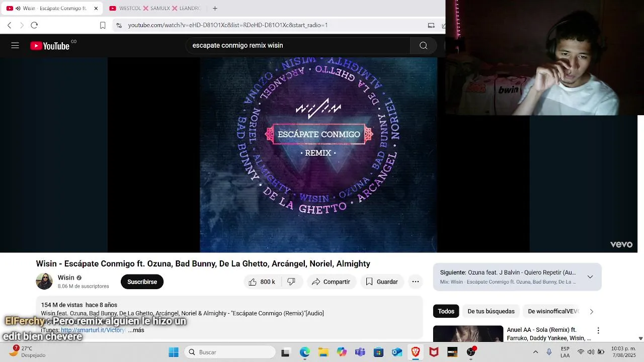The image size is (644, 362).
Task: Open Outlook from the taskbar
Action: coord(397,352)
